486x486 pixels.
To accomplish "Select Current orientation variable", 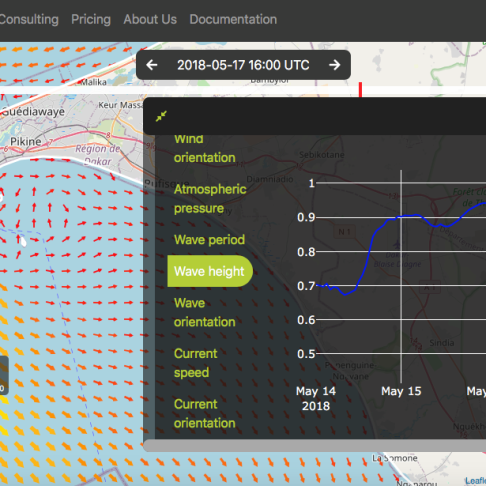I will tap(205, 414).
